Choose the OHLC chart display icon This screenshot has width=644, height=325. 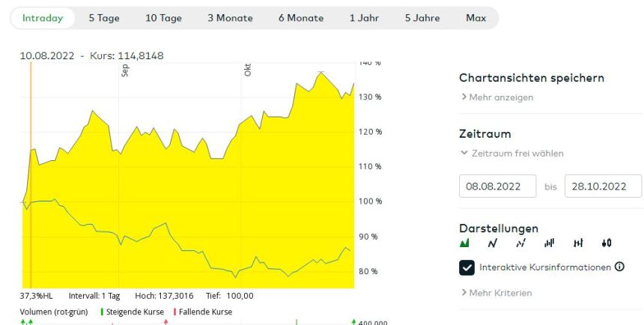[x=577, y=243]
